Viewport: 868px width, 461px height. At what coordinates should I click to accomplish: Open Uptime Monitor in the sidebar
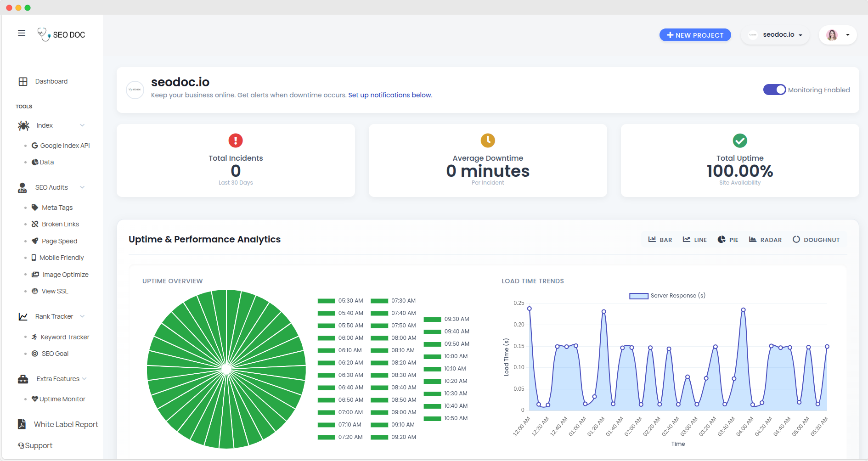62,399
